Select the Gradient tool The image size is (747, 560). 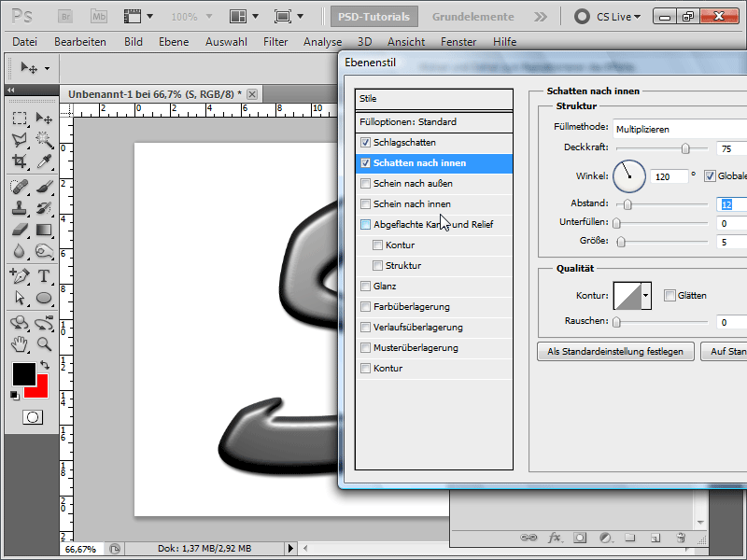click(x=44, y=230)
